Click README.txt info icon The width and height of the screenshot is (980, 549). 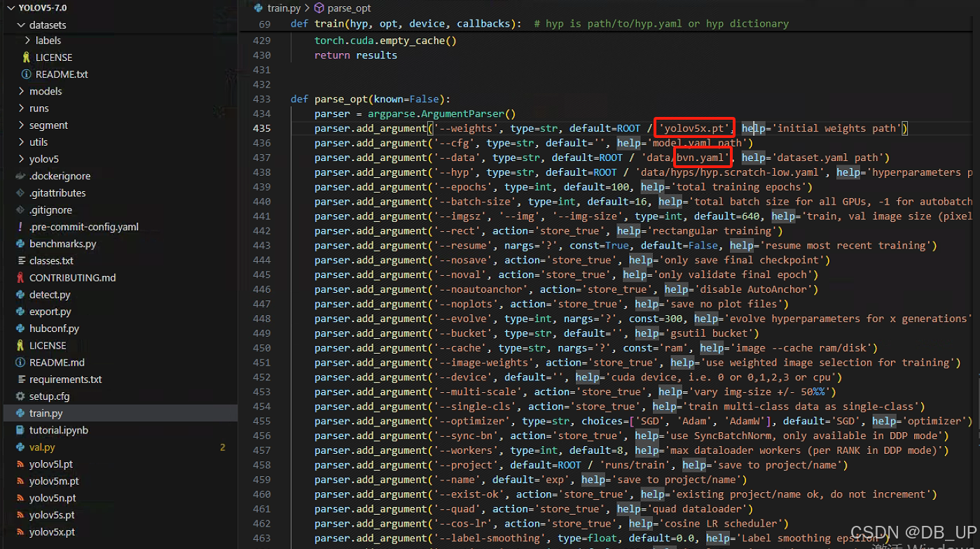pos(27,74)
